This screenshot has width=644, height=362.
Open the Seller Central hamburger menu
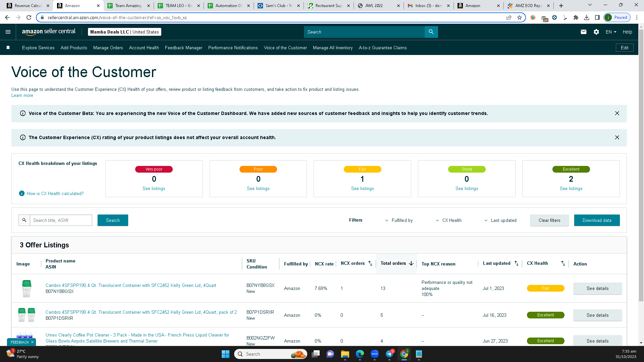[8, 32]
